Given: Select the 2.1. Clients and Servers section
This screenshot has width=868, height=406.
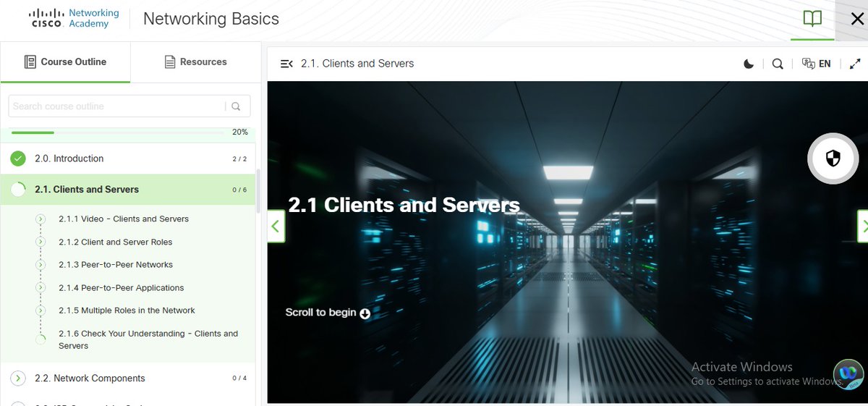Looking at the screenshot, I should pos(128,190).
